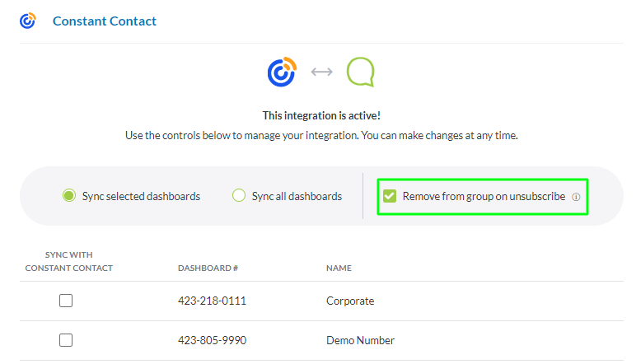Screen dimensions: 636x364
Task: Click dashboard number 423-805-9990
Action: click(x=212, y=340)
